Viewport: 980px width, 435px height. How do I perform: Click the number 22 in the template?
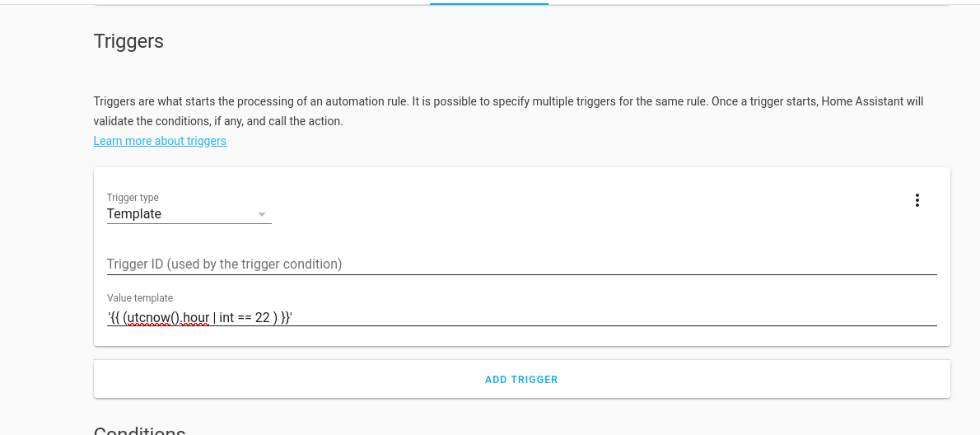[x=262, y=317]
